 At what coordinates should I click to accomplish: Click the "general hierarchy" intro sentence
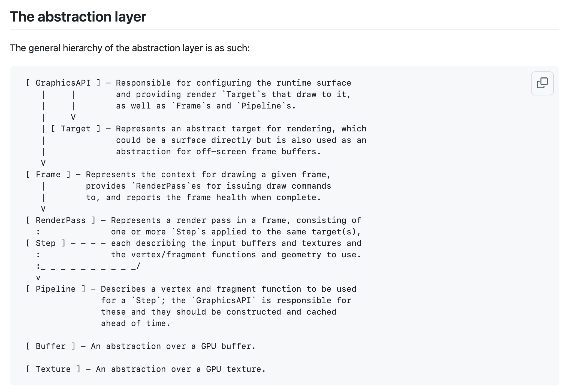tap(130, 48)
